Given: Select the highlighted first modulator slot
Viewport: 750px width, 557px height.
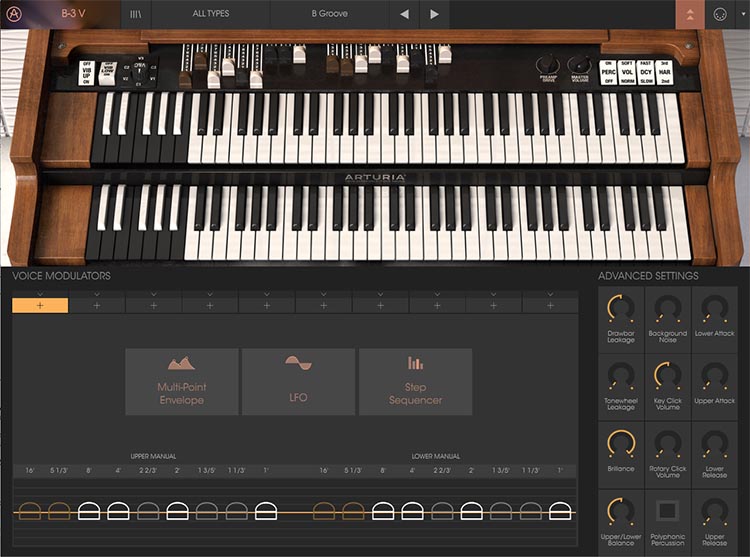Looking at the screenshot, I should coord(40,306).
